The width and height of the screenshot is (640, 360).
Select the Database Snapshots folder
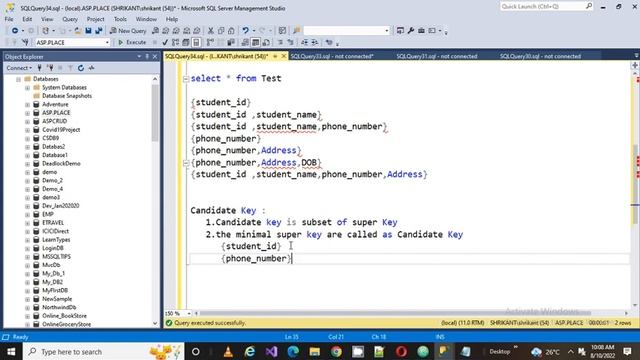[x=67, y=96]
